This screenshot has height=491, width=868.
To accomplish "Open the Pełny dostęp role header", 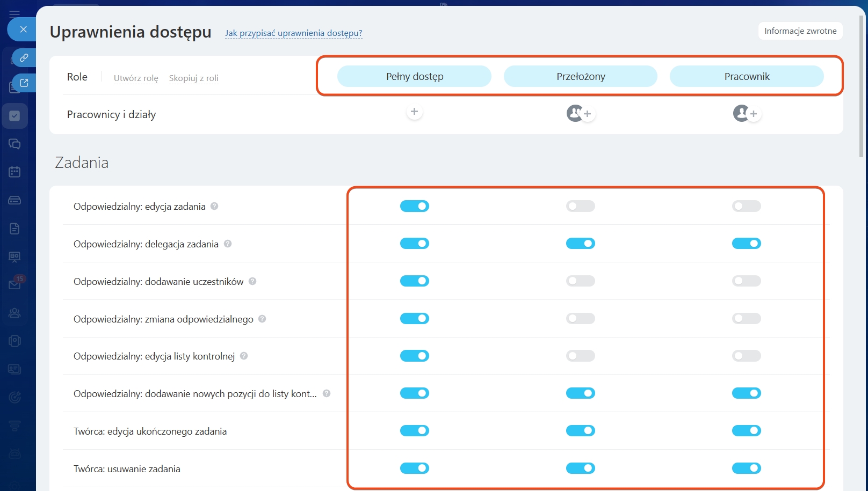I will (414, 76).
